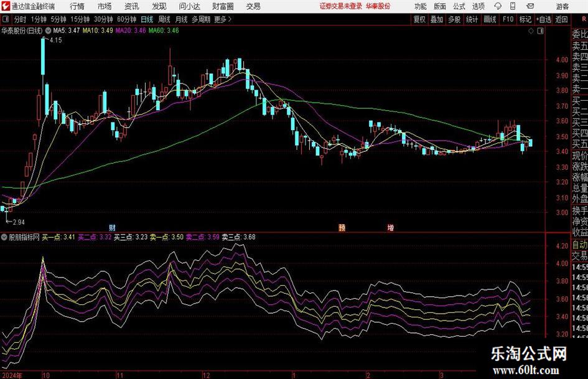This screenshot has height=379, width=588.
Task: Click the 画线 drawing button
Action: coord(490,19)
